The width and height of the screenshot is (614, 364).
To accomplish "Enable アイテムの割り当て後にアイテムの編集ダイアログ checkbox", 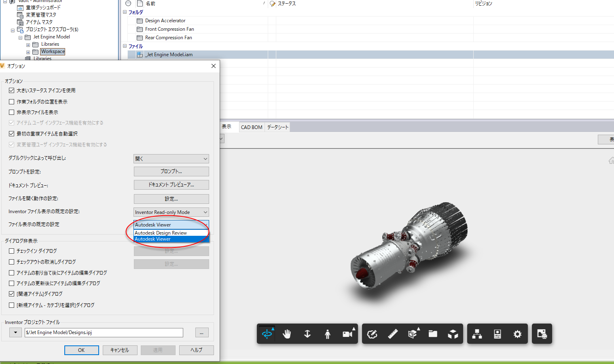I will [x=12, y=273].
